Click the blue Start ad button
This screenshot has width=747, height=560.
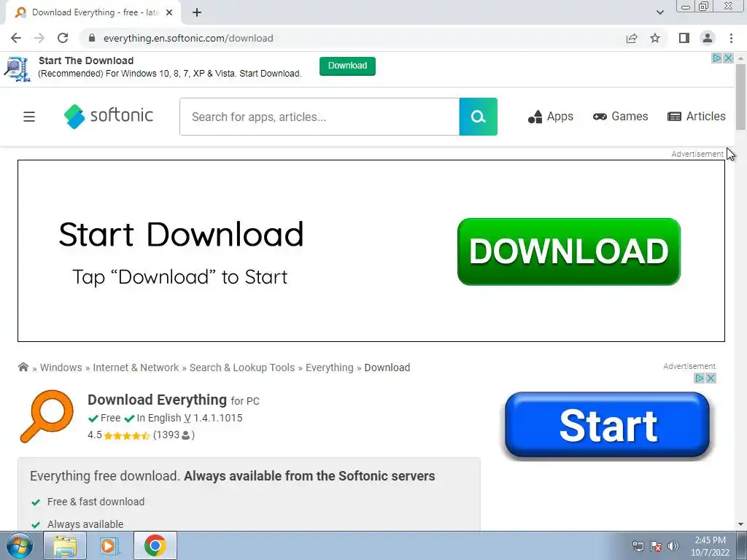click(x=608, y=425)
